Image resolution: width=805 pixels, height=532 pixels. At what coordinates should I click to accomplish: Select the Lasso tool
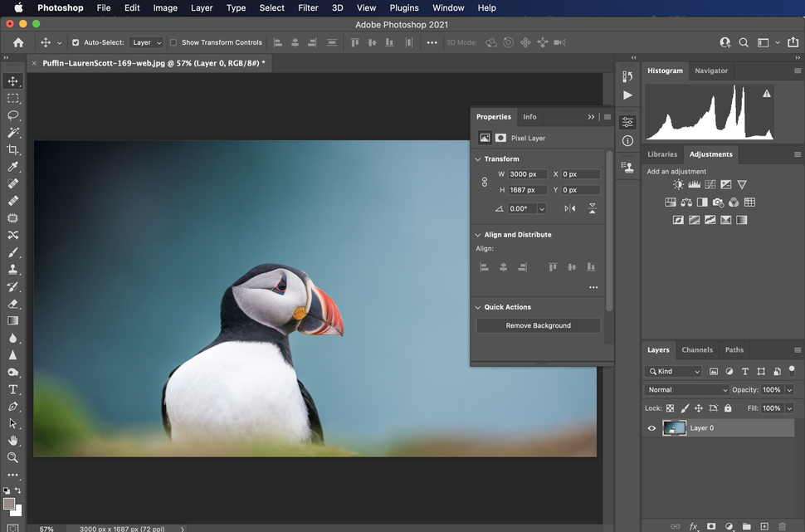tap(13, 115)
